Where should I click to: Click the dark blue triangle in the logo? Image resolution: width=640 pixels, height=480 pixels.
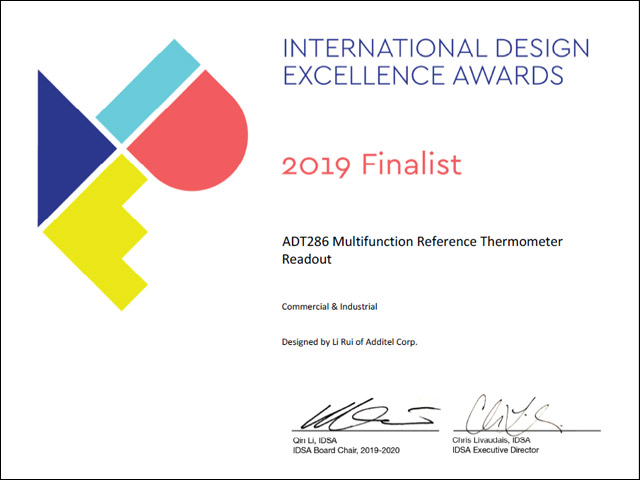tap(62, 147)
